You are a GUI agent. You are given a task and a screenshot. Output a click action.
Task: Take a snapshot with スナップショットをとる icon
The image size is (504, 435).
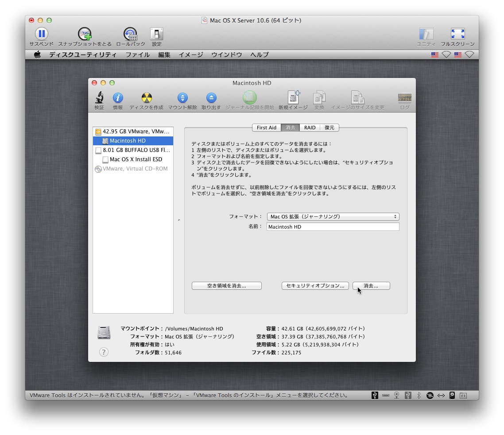(x=85, y=34)
